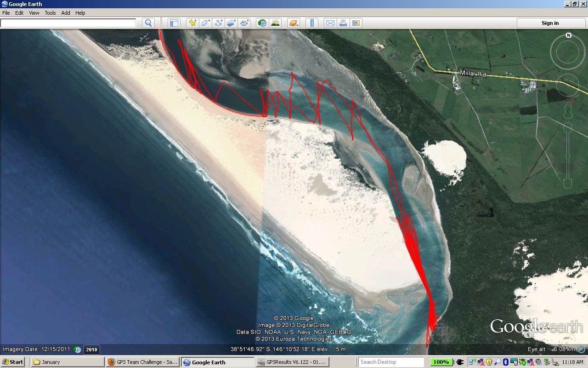This screenshot has width=588, height=368.
Task: Select the ruler measurement tool
Action: click(x=312, y=23)
